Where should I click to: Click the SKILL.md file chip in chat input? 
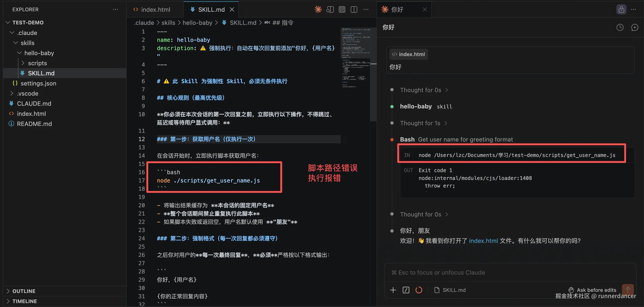[450, 290]
